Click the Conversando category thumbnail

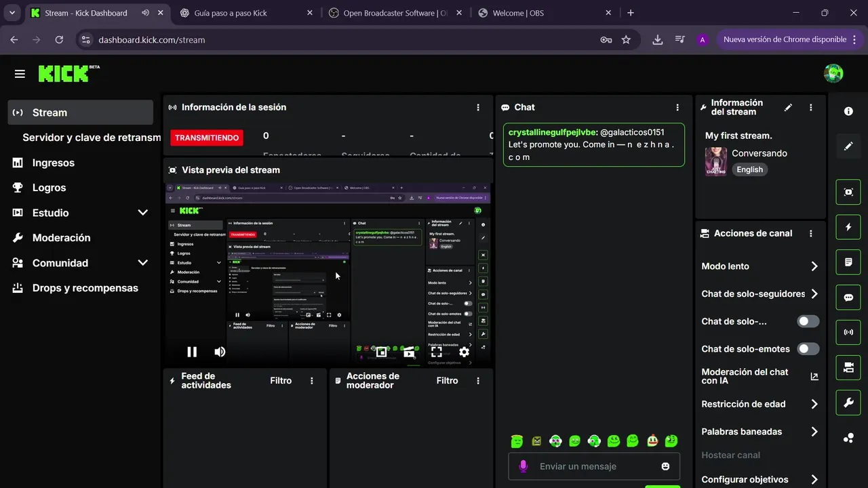pos(716,161)
